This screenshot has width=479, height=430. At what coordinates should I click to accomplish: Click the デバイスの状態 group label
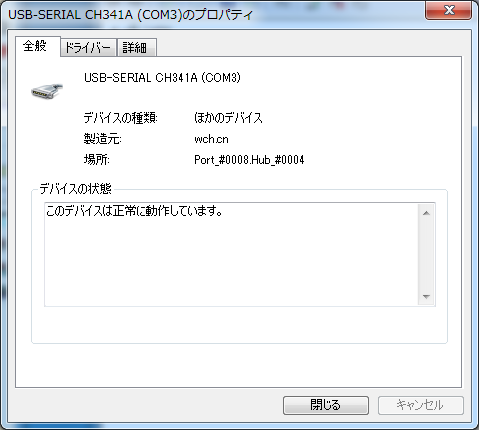(x=75, y=189)
